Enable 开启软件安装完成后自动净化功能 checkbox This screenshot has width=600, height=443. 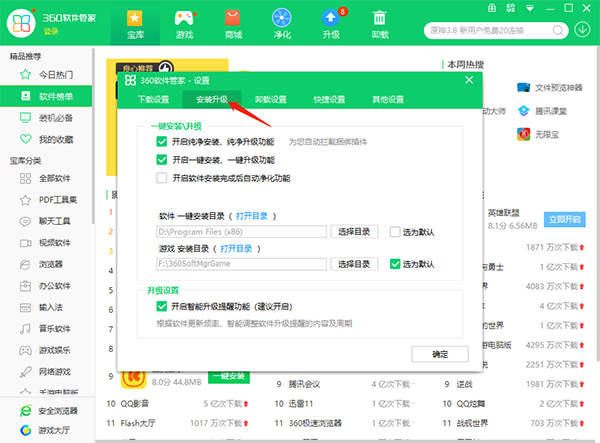click(162, 178)
